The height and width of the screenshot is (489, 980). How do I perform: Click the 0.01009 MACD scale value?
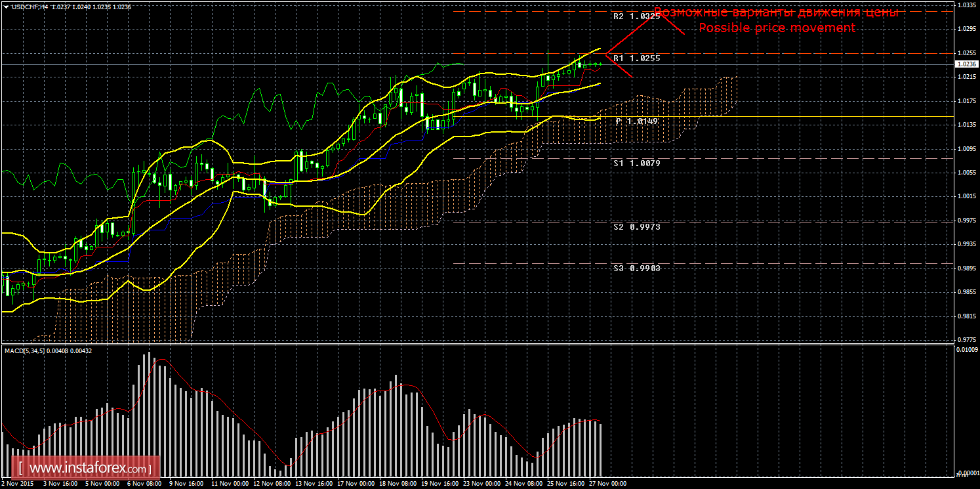(x=967, y=350)
